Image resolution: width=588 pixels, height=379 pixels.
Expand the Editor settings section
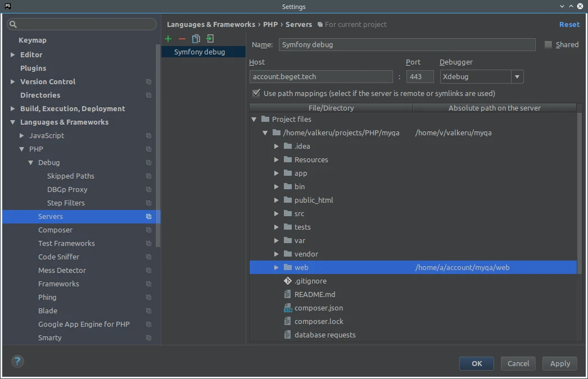point(13,54)
